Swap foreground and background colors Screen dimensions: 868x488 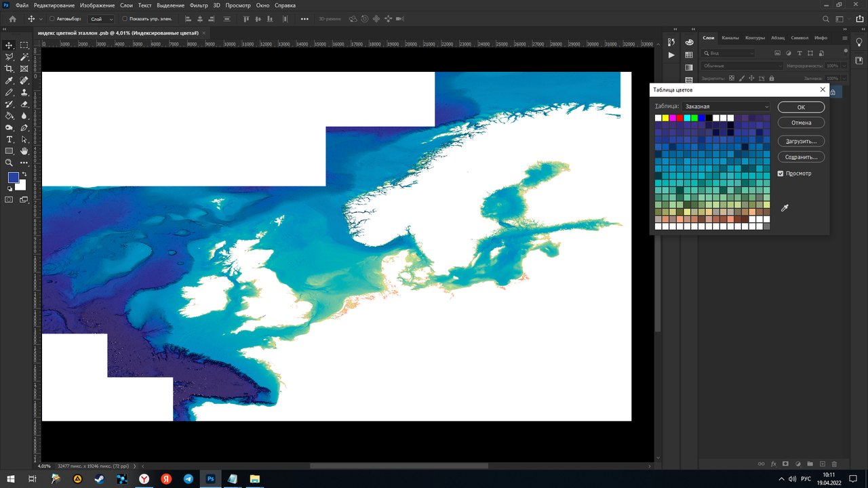[24, 174]
